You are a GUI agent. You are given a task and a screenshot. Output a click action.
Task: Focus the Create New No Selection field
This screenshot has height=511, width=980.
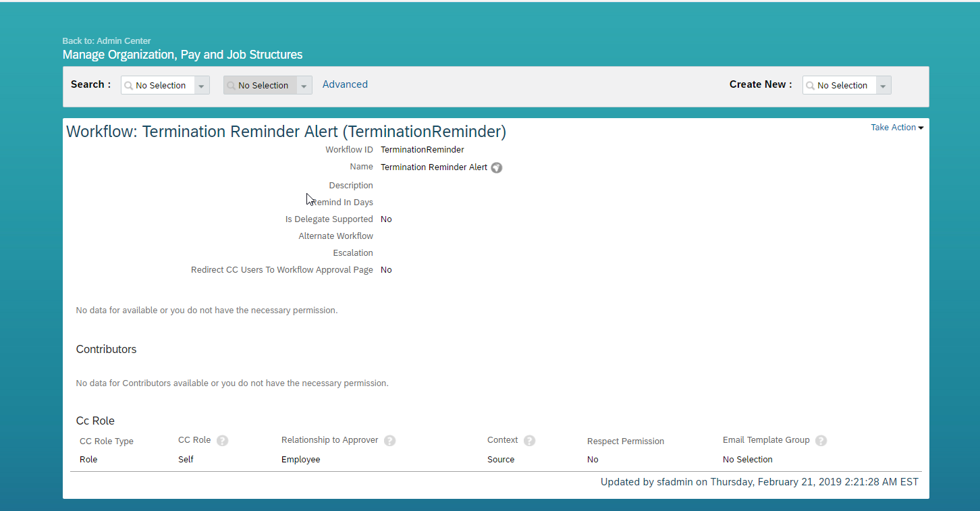tap(842, 86)
